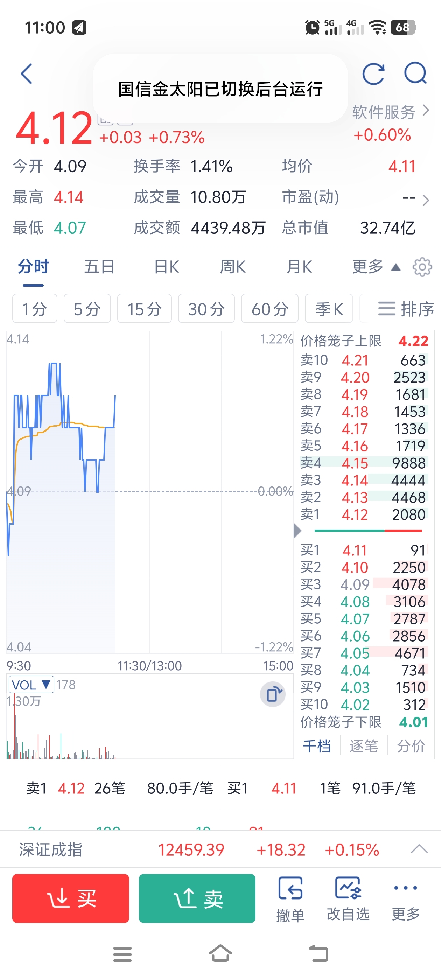This screenshot has height=980, width=441.
Task: Tap the green 卖 sell button
Action: point(197,898)
